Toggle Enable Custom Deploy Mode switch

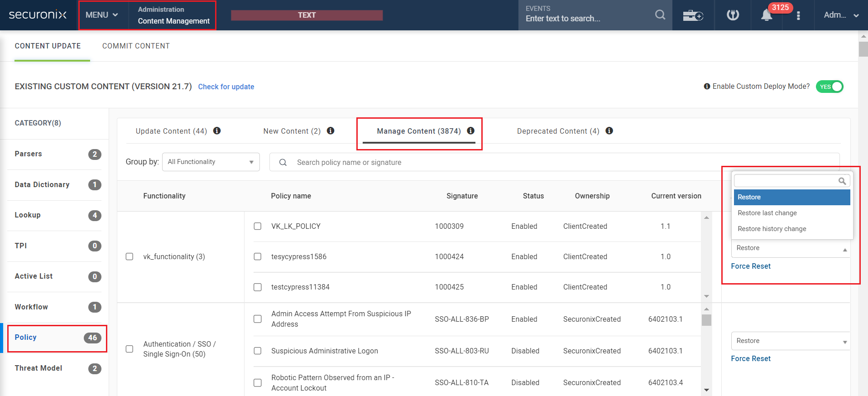[830, 87]
